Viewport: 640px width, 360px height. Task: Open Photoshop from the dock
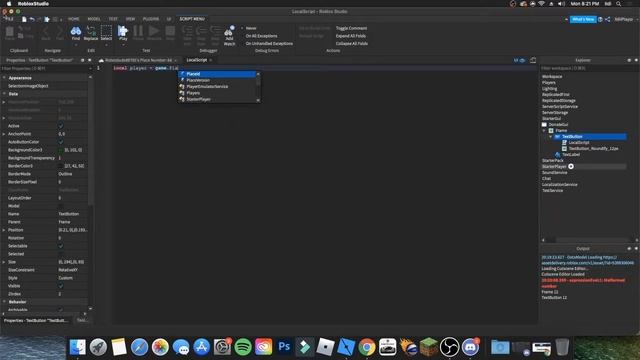point(284,347)
